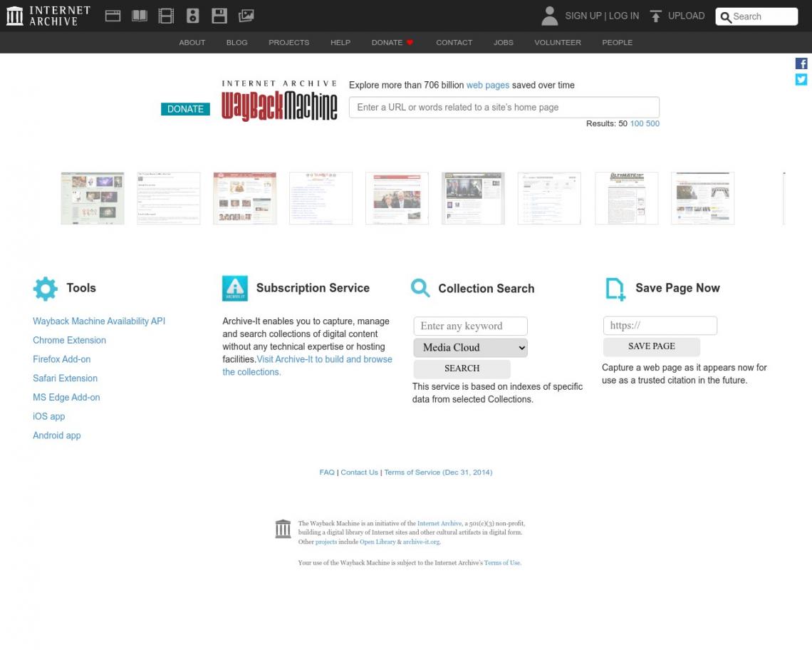The width and height of the screenshot is (812, 650).
Task: Click the SEARCH button under Collection Search
Action: pos(462,368)
